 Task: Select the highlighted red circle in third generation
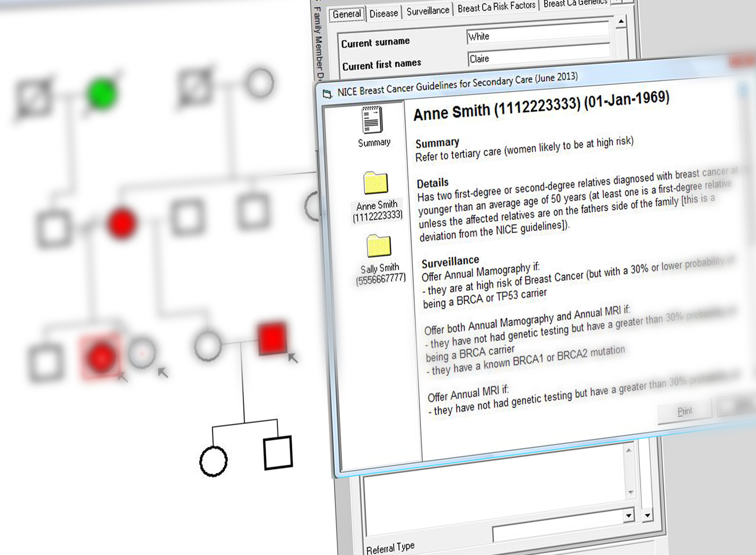101,356
